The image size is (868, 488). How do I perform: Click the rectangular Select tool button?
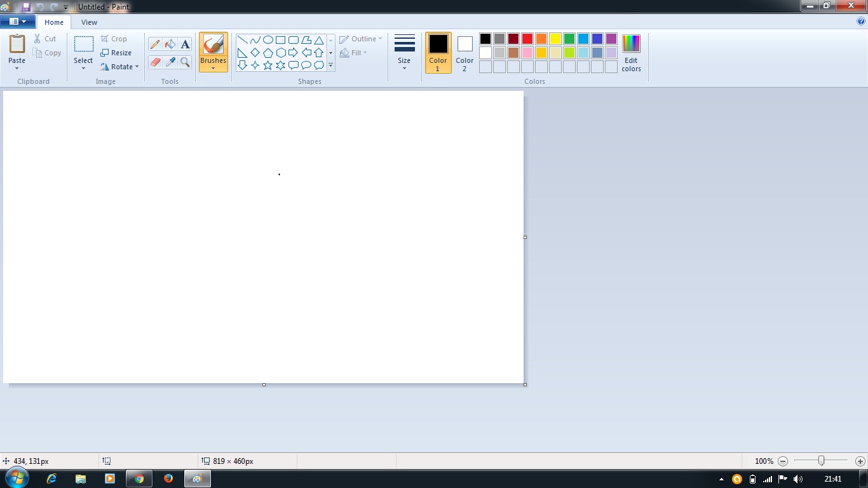tap(83, 44)
